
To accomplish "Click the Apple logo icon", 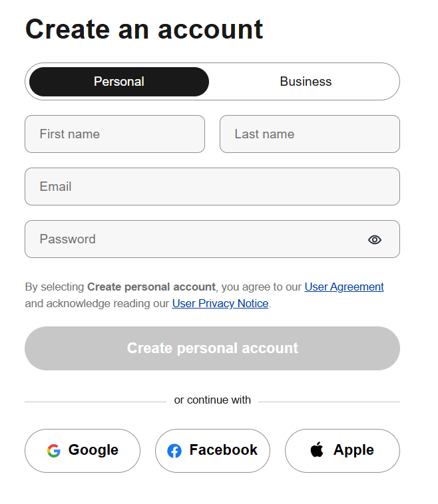I will tap(318, 450).
